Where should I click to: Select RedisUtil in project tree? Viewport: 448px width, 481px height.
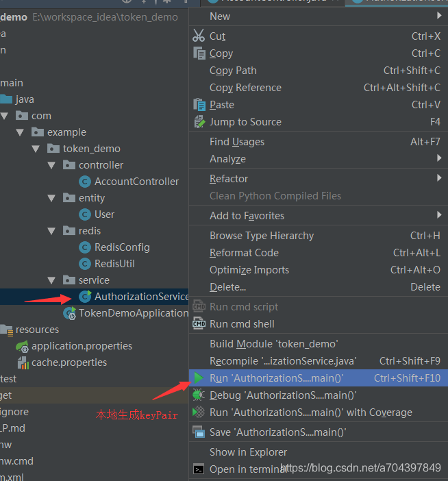114,264
